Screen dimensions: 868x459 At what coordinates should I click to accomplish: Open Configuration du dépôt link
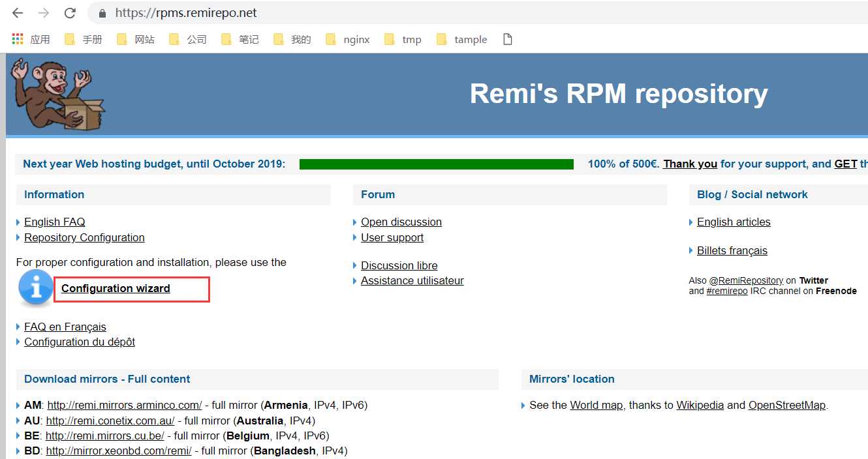point(80,342)
